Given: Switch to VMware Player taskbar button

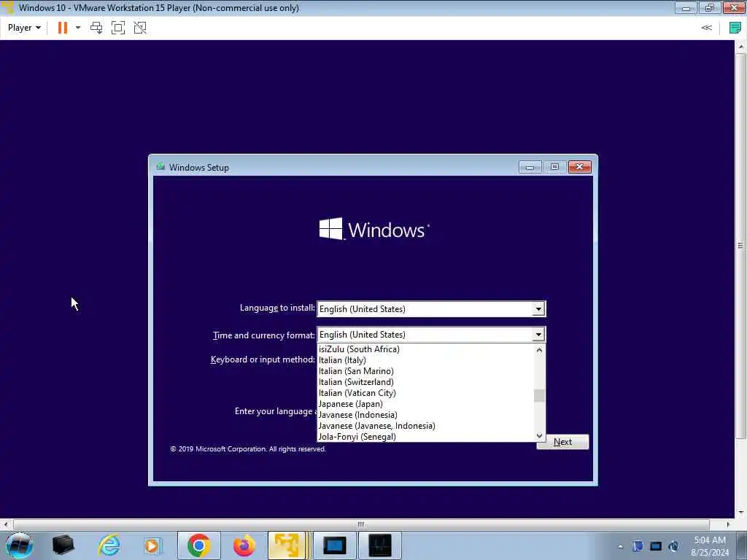Looking at the screenshot, I should pyautogui.click(x=287, y=545).
